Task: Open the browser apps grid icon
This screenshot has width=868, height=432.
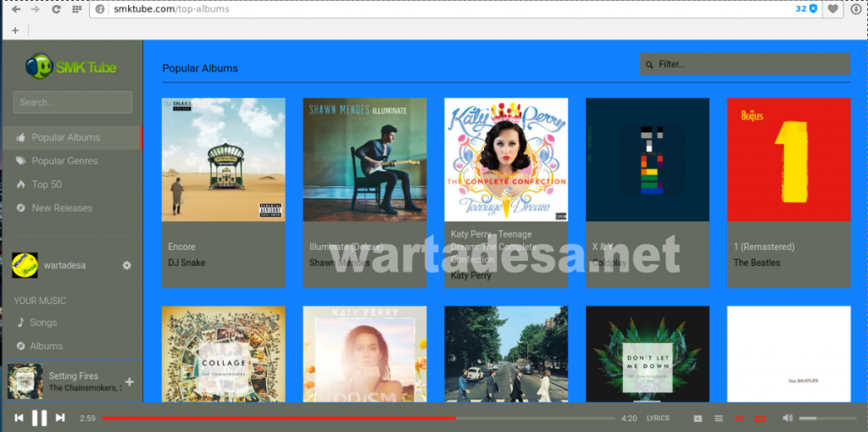Action: (x=77, y=9)
